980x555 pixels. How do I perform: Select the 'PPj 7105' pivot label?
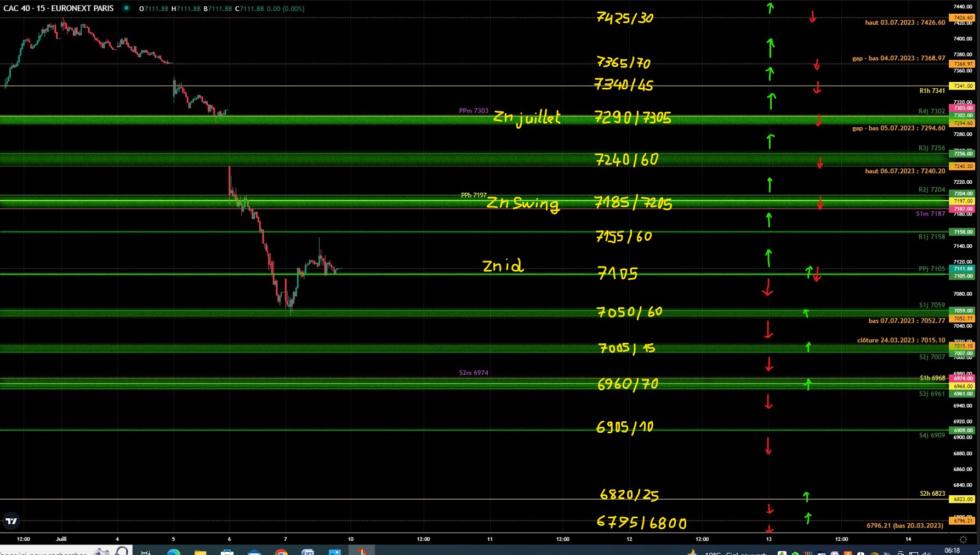click(x=932, y=269)
